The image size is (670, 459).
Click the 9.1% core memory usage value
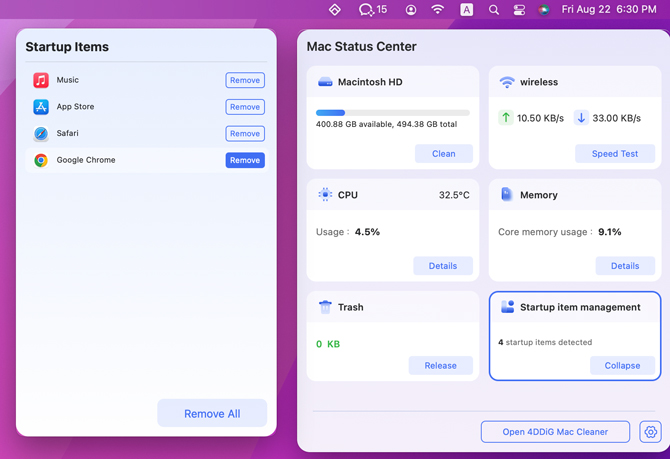point(610,232)
